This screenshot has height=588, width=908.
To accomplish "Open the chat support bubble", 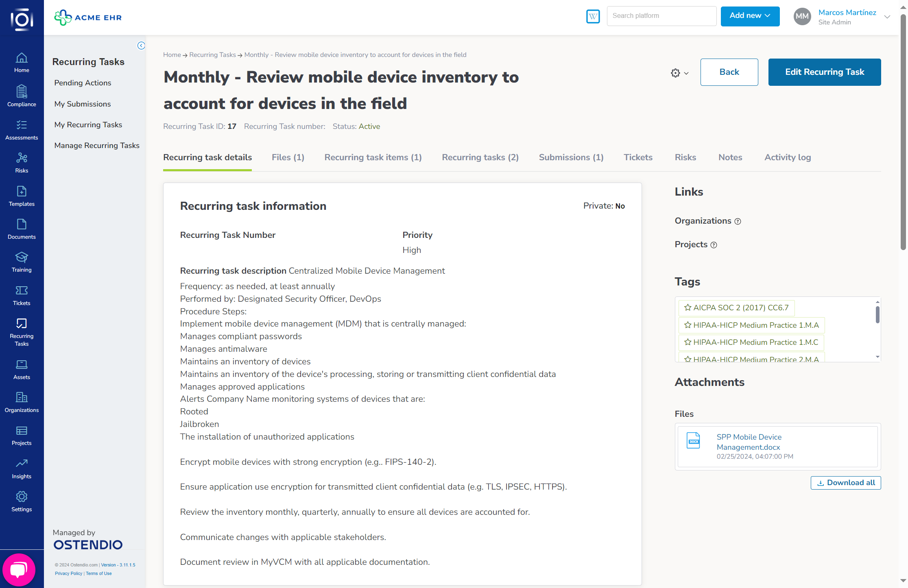I will click(x=19, y=569).
